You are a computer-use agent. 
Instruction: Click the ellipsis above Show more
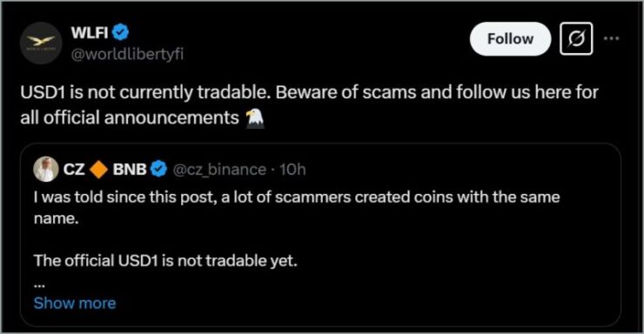39,284
